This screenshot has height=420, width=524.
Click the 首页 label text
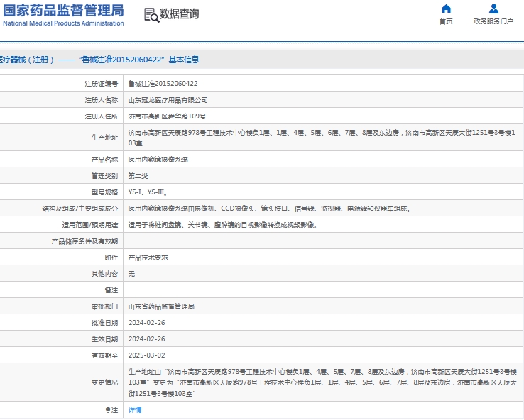pyautogui.click(x=446, y=21)
